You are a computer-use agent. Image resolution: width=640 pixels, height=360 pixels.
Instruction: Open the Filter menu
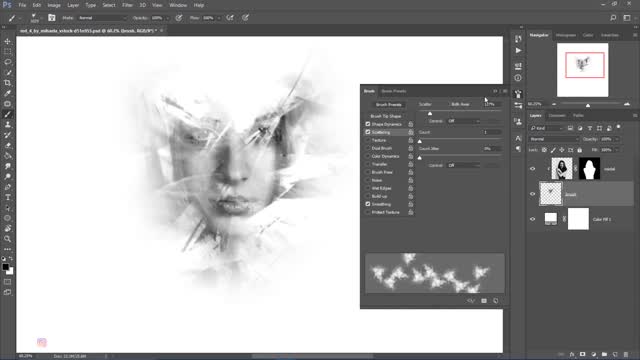tap(127, 5)
